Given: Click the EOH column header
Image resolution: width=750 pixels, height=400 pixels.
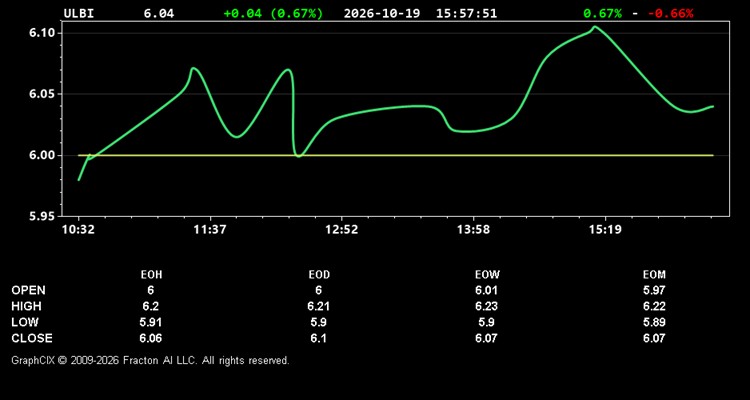Looking at the screenshot, I should pyautogui.click(x=151, y=275).
